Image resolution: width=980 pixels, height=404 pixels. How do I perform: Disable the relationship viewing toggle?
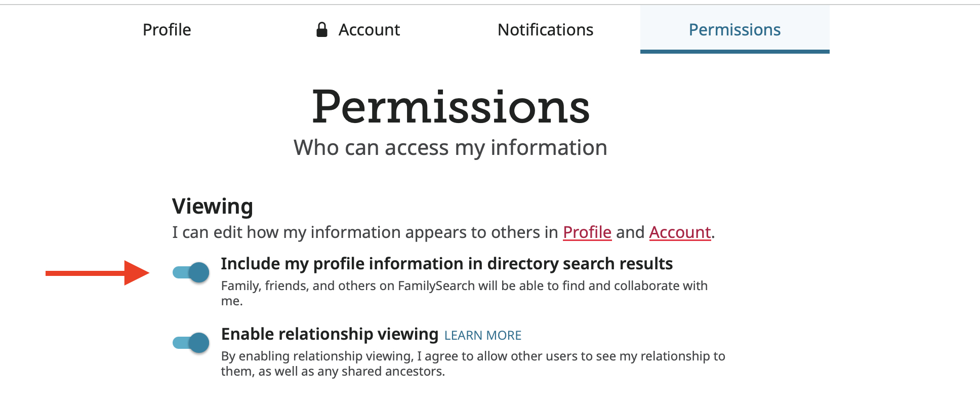click(191, 343)
